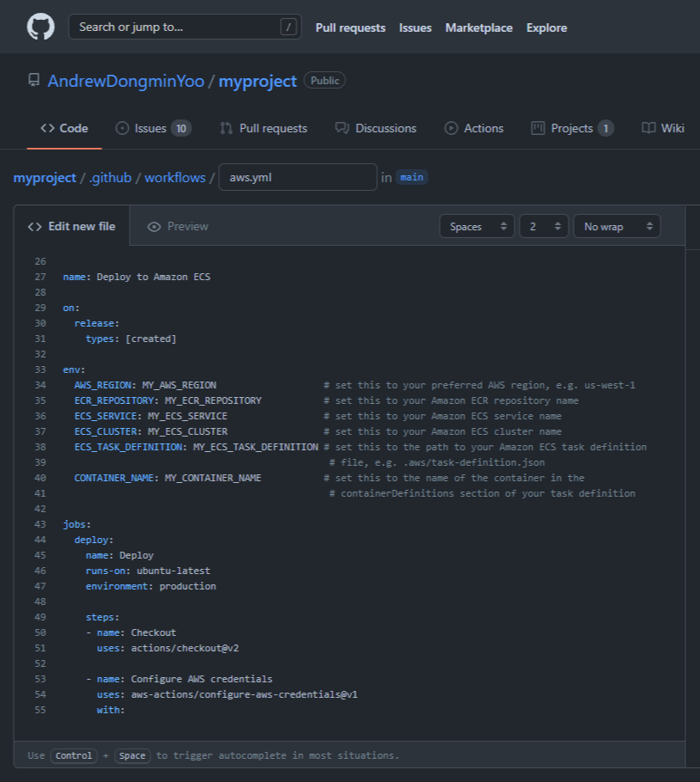Click 'CONTAINER_NAME: MY_CONTAINER_NAME' on line 40
Screen dimensions: 700x782
coord(168,478)
